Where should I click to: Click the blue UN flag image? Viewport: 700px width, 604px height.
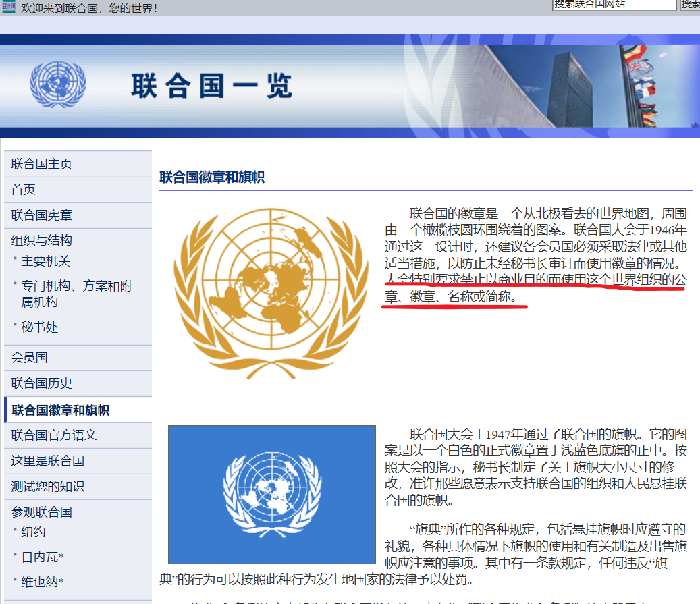coord(272,495)
